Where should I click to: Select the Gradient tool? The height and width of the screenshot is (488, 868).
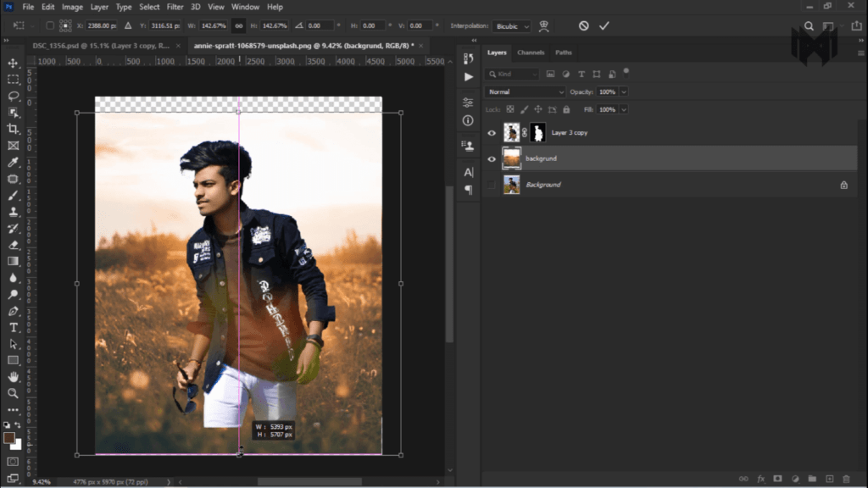[14, 261]
